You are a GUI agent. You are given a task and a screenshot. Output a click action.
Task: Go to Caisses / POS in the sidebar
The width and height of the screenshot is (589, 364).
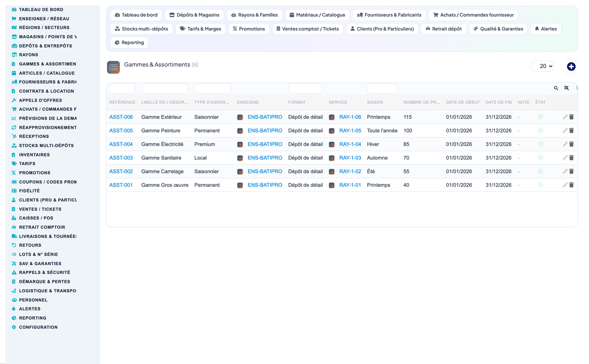pyautogui.click(x=36, y=218)
